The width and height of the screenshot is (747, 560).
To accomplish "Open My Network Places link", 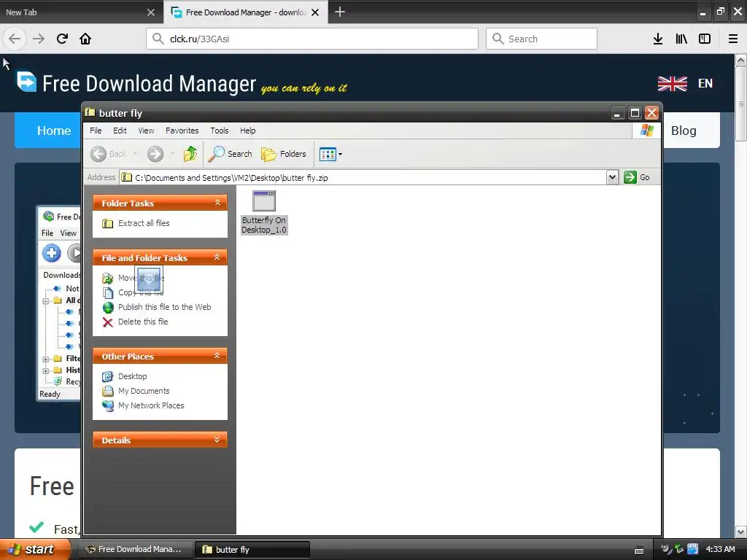I will 151,405.
